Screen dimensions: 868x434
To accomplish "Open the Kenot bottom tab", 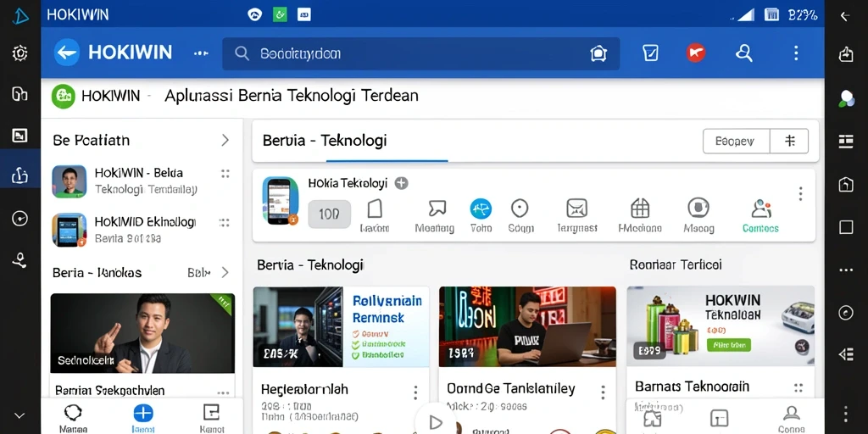I will [211, 418].
